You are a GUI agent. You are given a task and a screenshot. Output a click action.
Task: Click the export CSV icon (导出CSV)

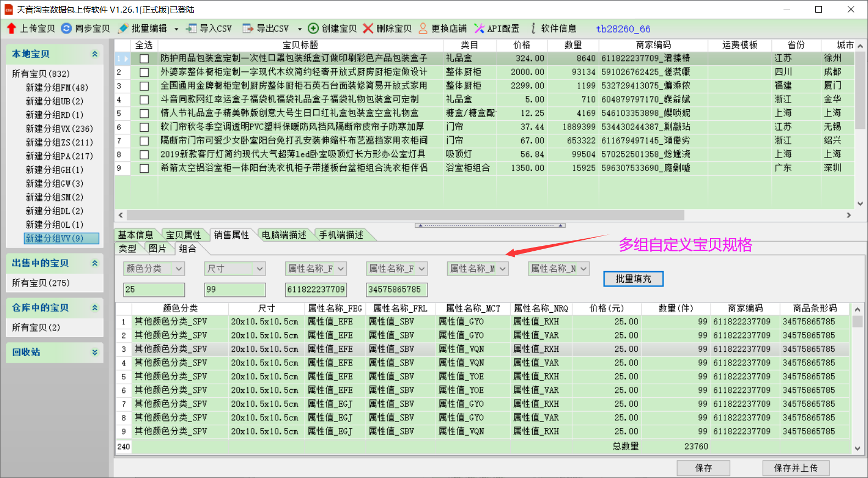click(248, 29)
